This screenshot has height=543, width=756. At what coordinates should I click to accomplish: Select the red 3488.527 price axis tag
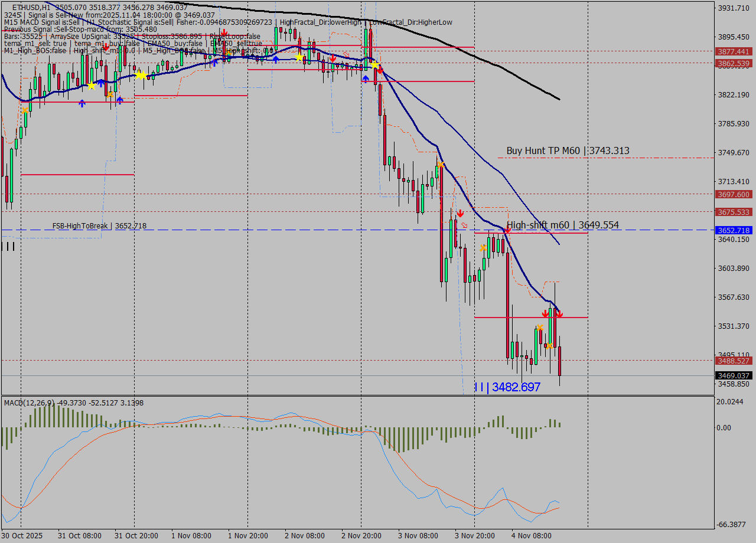point(733,361)
